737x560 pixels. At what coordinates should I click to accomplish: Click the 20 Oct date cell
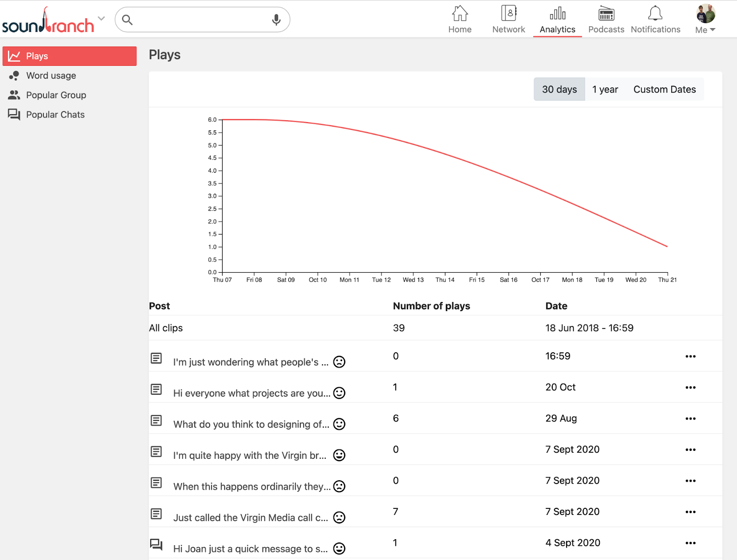click(x=561, y=387)
